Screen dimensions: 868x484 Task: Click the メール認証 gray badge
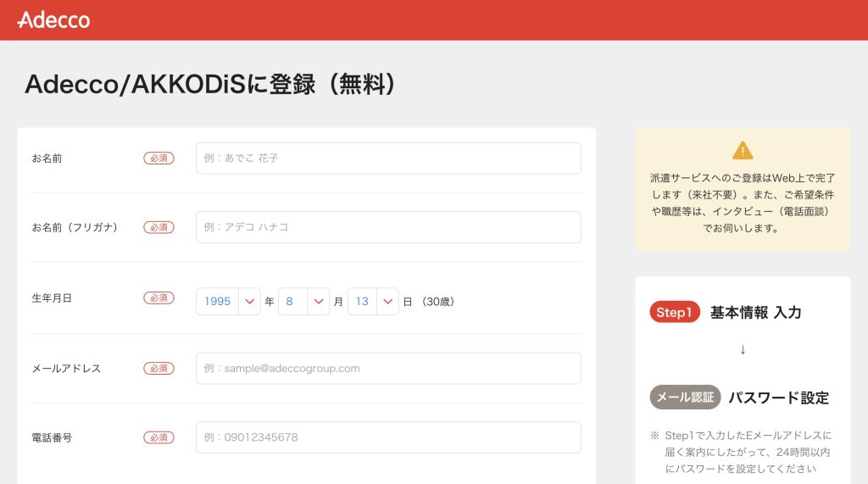[x=685, y=397]
